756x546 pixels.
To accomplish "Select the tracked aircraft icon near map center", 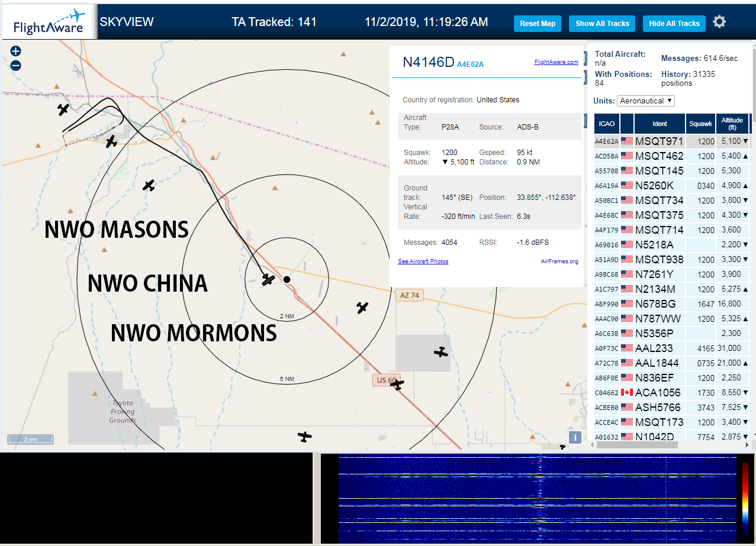I will (x=269, y=279).
